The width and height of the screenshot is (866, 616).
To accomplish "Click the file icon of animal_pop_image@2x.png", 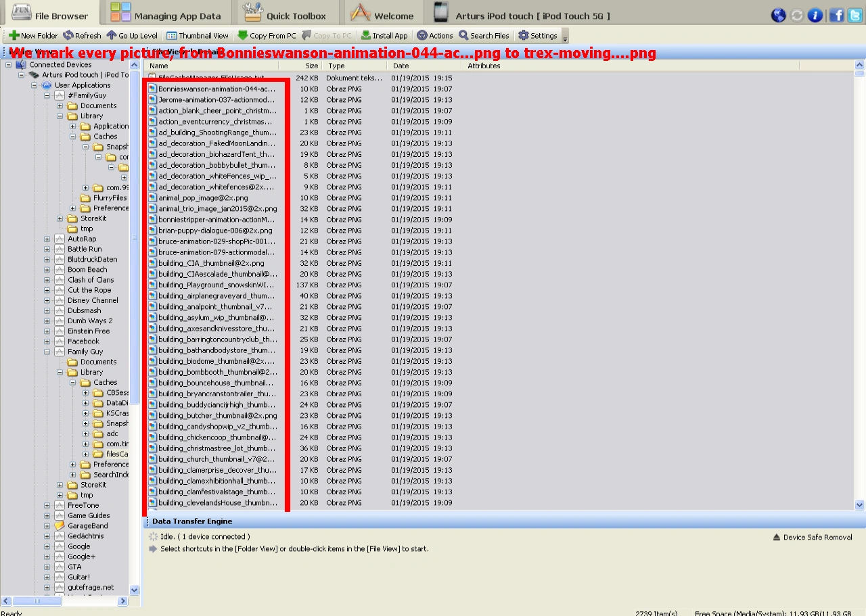I will tap(152, 197).
